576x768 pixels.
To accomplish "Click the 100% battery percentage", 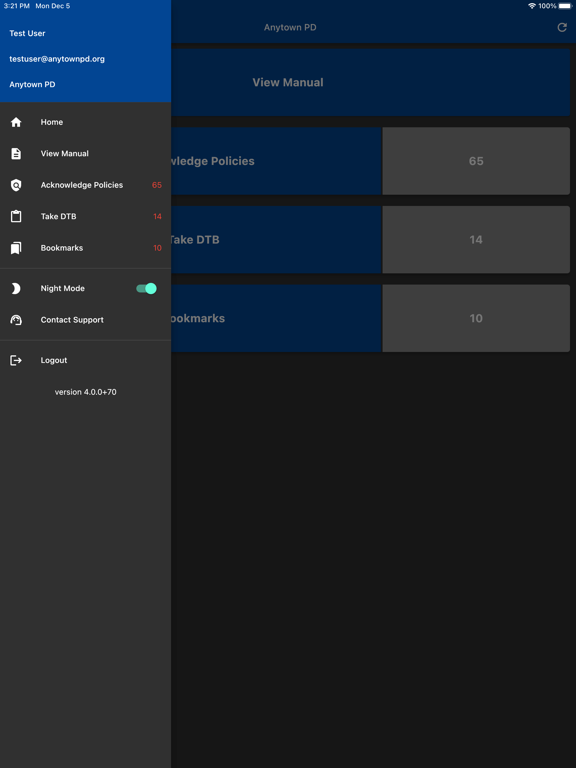I will coord(547,6).
